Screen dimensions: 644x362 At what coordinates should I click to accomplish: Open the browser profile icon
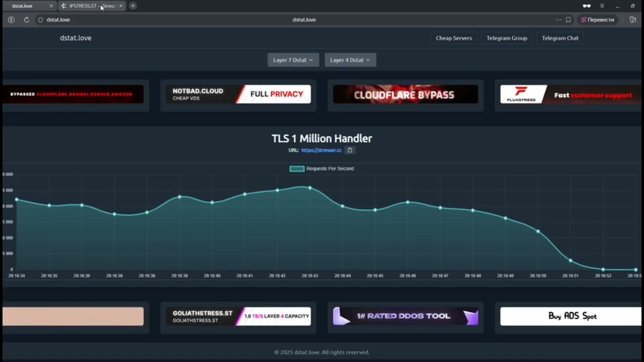point(11,20)
